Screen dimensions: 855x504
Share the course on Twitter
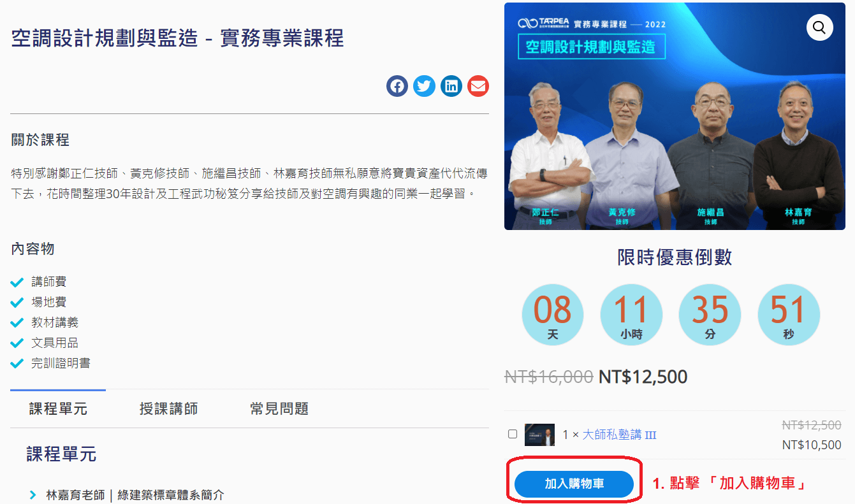coord(424,86)
